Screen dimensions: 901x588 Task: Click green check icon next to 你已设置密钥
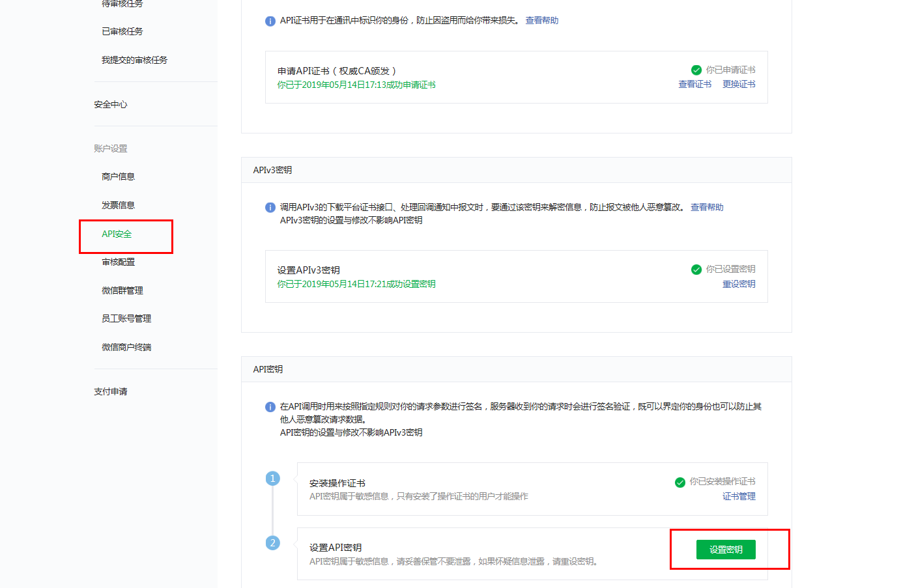pyautogui.click(x=696, y=270)
